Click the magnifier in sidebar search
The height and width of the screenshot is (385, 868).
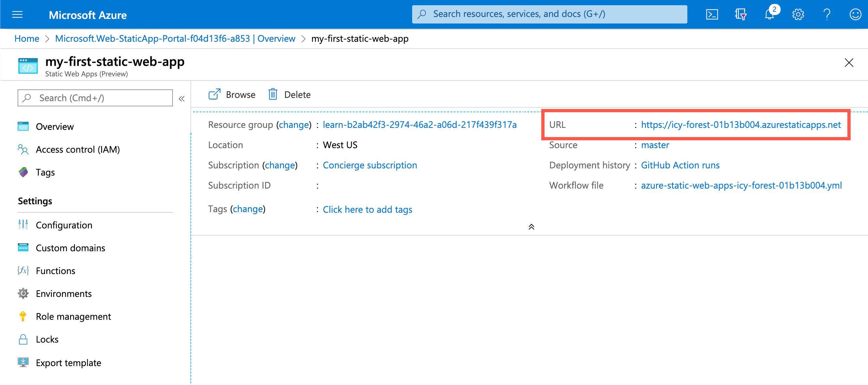click(x=27, y=98)
